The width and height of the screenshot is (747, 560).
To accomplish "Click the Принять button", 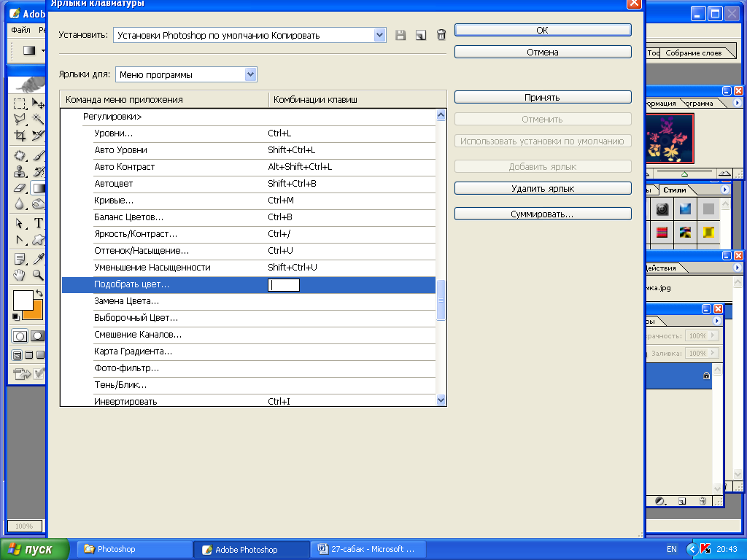I will (x=543, y=97).
